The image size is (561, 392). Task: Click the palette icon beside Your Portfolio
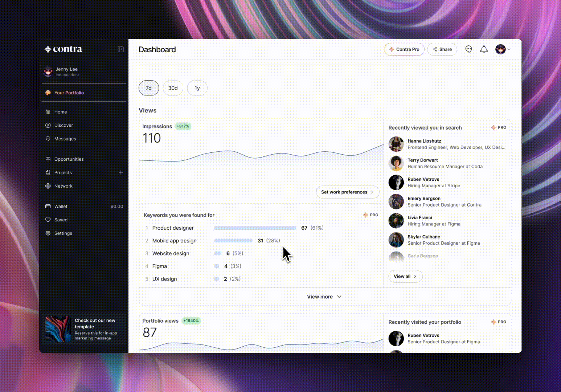pyautogui.click(x=48, y=93)
